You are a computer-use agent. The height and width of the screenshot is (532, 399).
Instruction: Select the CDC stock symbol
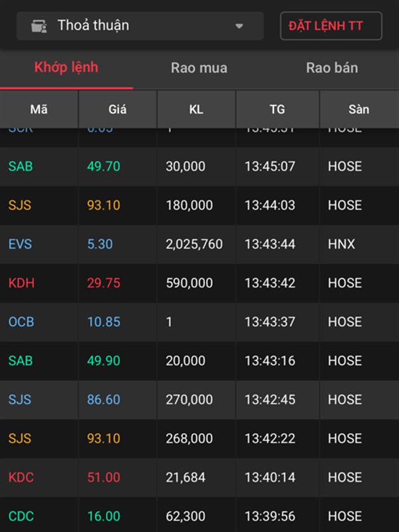[21, 516]
